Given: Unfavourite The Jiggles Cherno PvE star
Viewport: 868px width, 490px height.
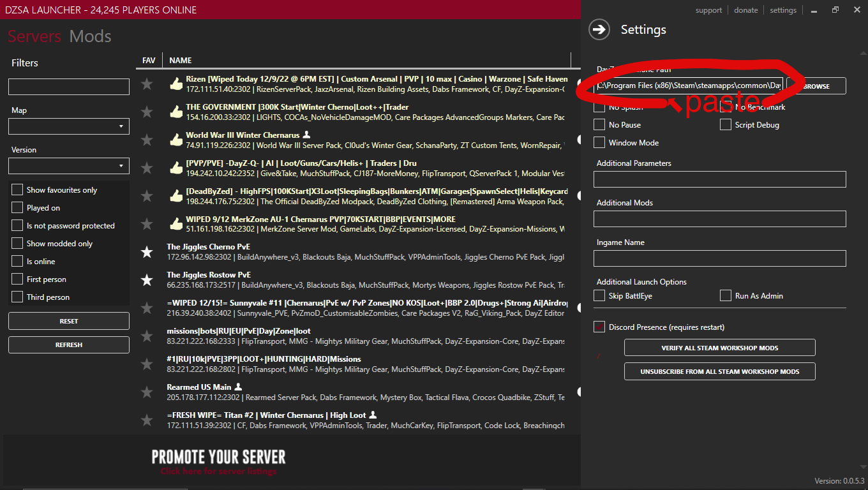Looking at the screenshot, I should [147, 252].
